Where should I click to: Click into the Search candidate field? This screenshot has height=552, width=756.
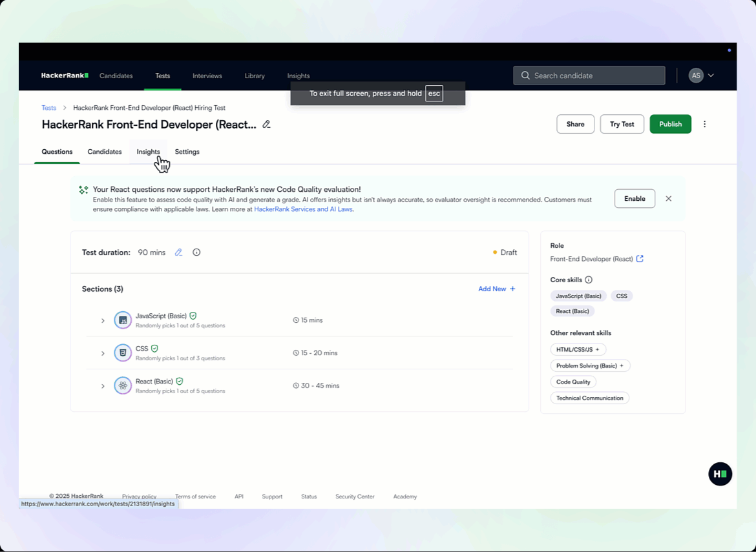click(589, 76)
